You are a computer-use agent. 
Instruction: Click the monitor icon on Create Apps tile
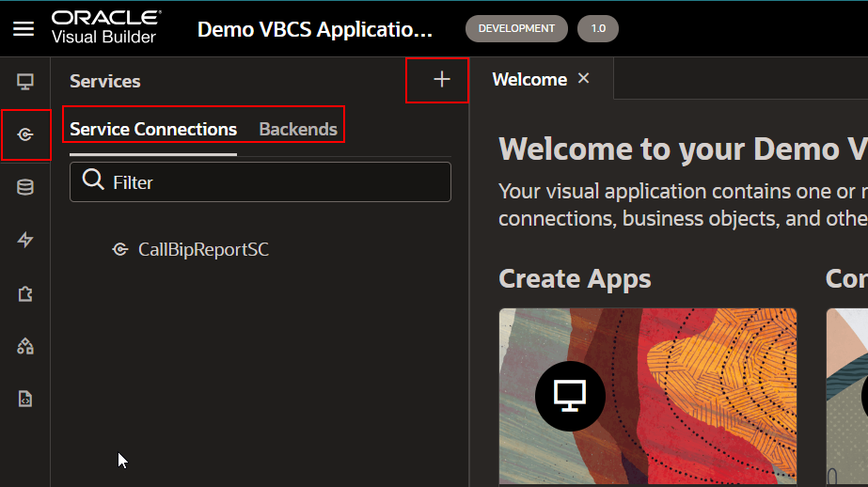click(x=570, y=396)
